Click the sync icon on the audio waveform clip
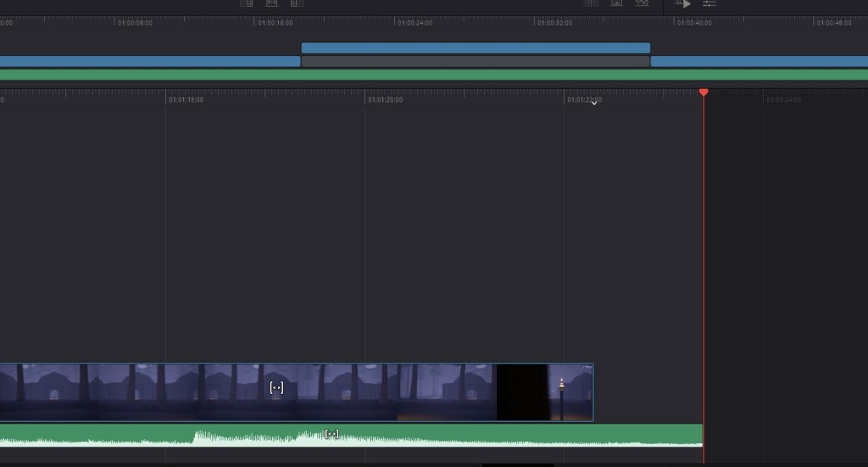 [x=331, y=434]
